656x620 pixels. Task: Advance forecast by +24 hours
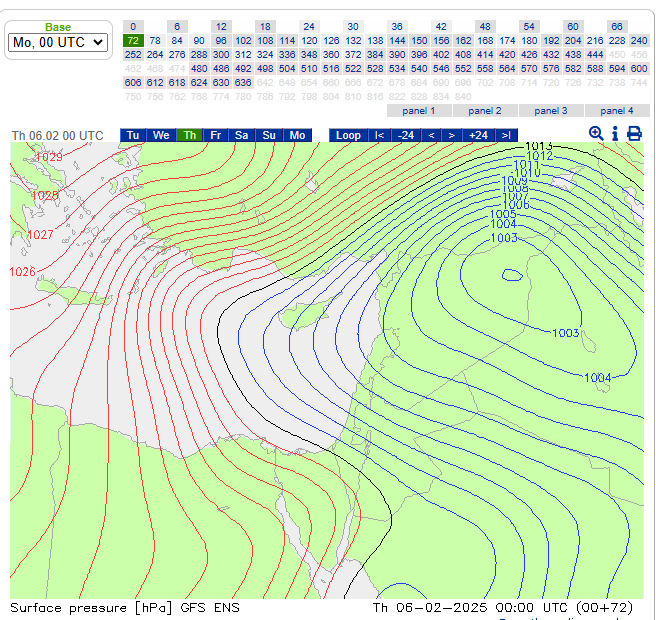click(479, 135)
